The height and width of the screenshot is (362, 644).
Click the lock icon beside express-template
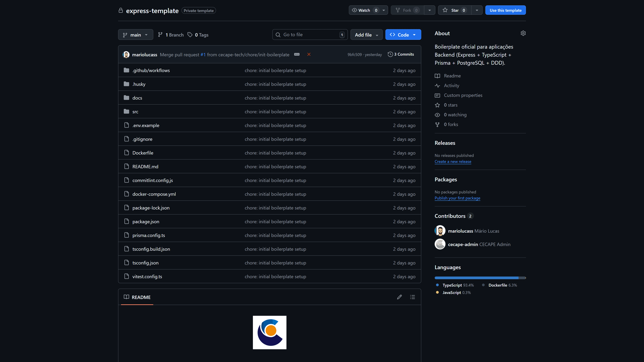click(121, 11)
